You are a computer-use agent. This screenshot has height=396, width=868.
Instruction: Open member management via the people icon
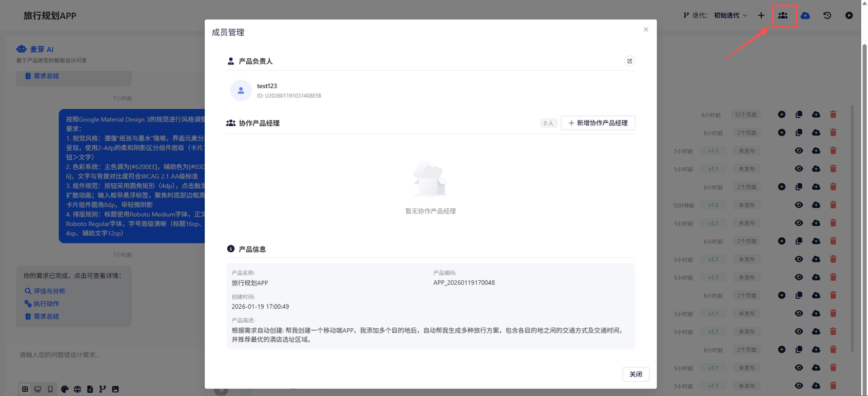tap(783, 15)
